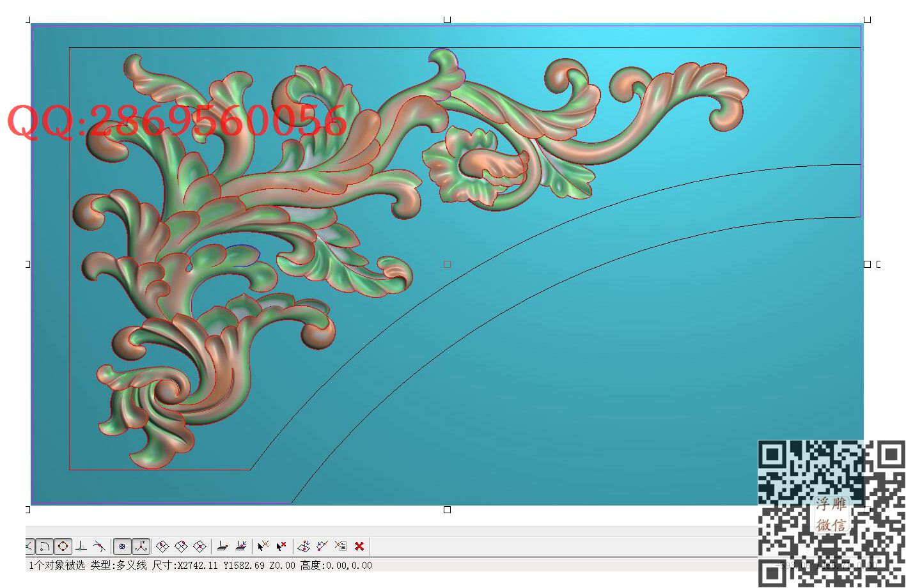
Task: Click size value 'Y1582.69'
Action: 244,566
